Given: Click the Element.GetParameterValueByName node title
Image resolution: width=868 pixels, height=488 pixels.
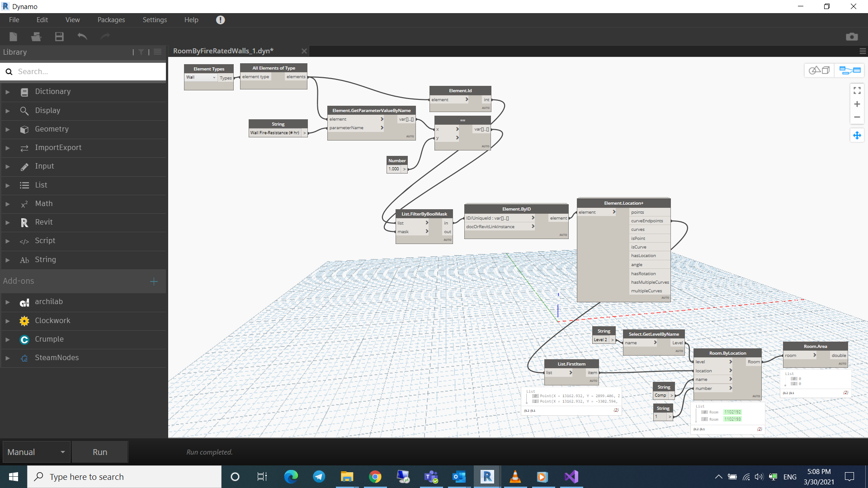Looking at the screenshot, I should pos(372,110).
